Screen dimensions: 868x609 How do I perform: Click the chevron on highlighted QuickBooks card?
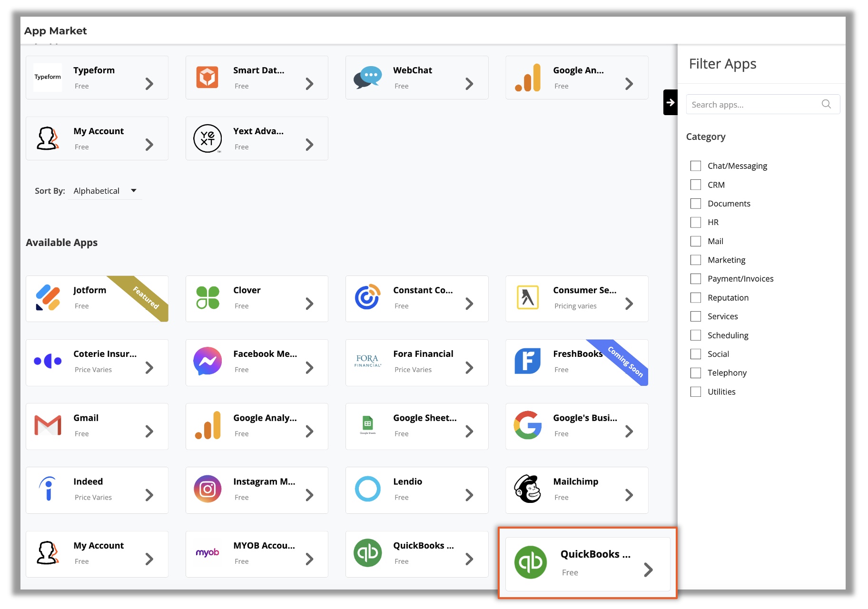pyautogui.click(x=648, y=570)
